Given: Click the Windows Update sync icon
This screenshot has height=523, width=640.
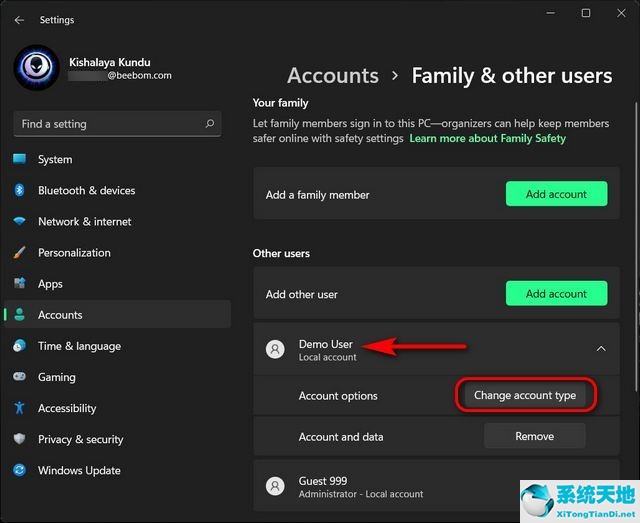Looking at the screenshot, I should (x=19, y=470).
